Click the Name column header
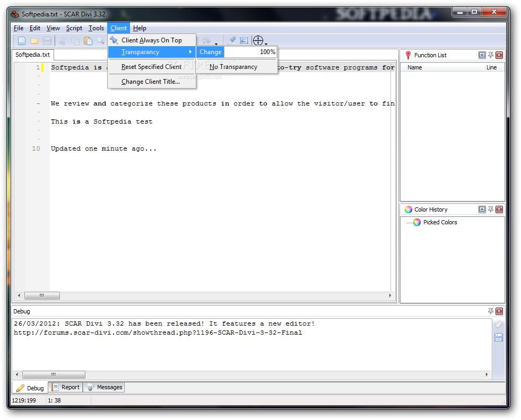 (415, 67)
